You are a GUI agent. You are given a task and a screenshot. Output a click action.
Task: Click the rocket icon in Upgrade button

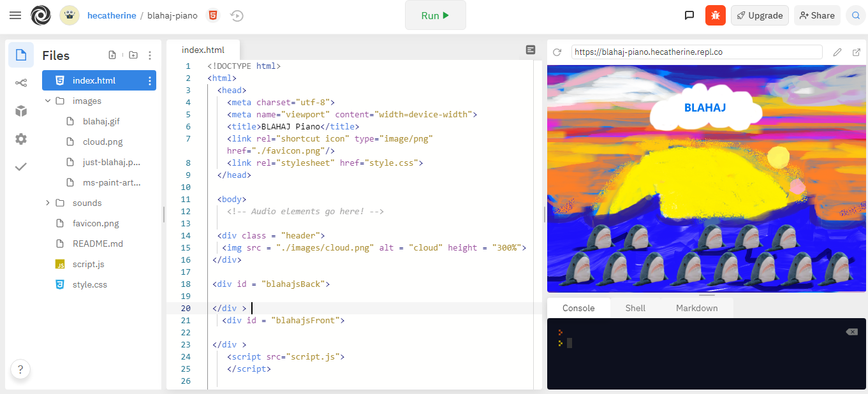pyautogui.click(x=742, y=15)
